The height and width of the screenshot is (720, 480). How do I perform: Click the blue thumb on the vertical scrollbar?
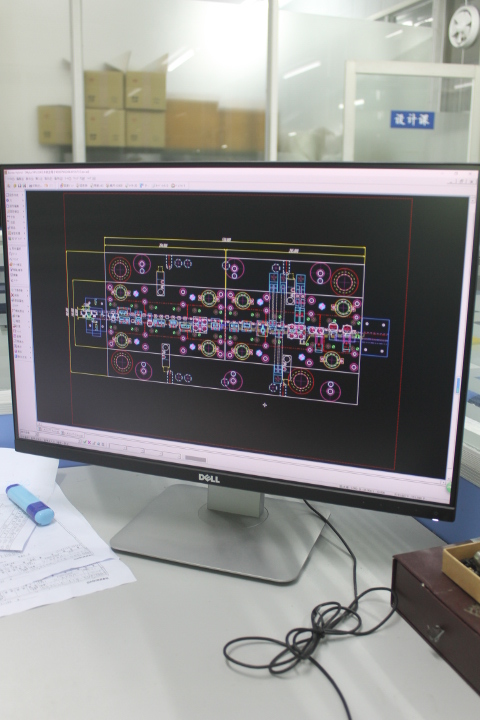click(x=458, y=385)
